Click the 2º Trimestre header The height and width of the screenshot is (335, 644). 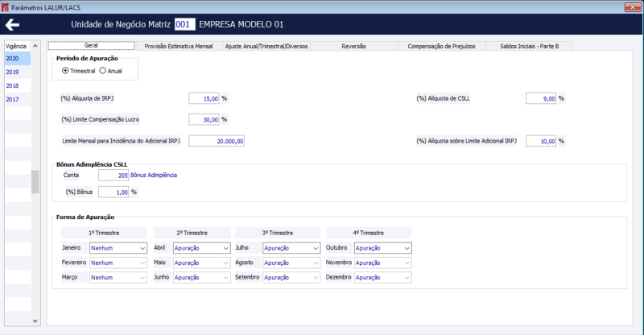click(x=192, y=233)
